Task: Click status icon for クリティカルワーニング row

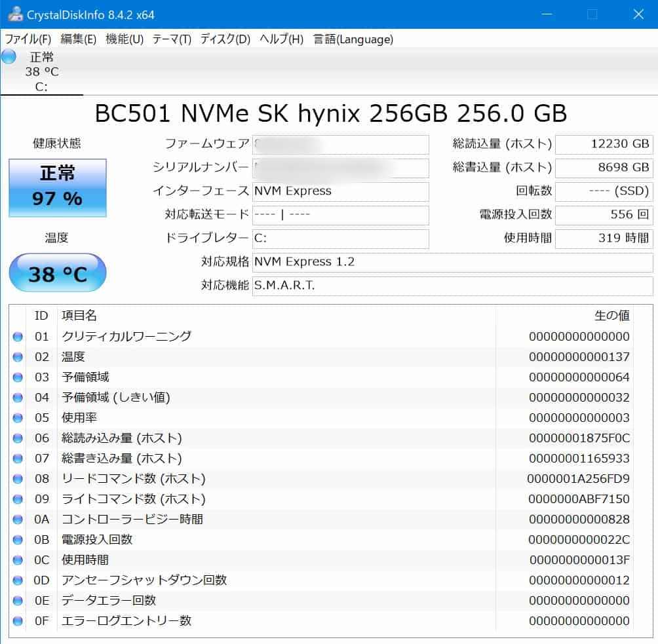Action: [18, 337]
